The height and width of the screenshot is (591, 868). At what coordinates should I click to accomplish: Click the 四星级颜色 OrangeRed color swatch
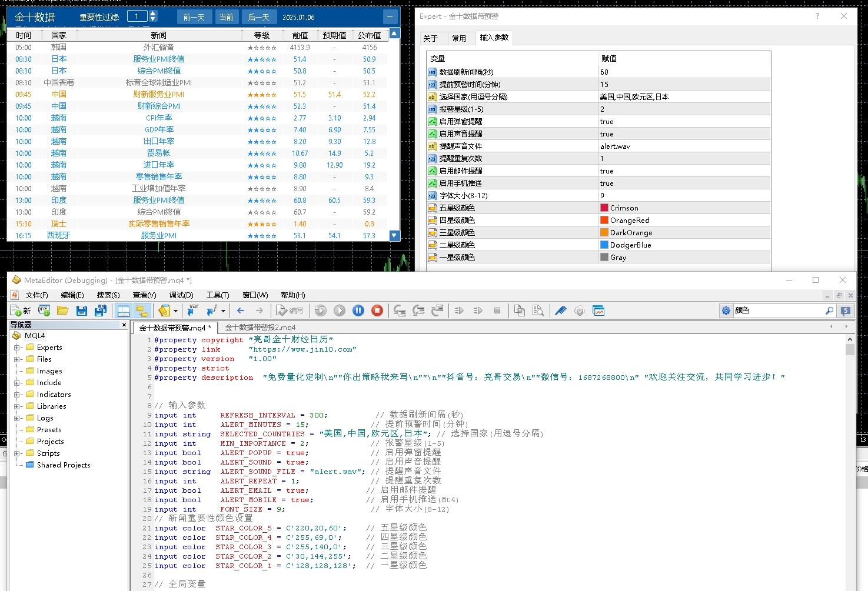pos(604,221)
